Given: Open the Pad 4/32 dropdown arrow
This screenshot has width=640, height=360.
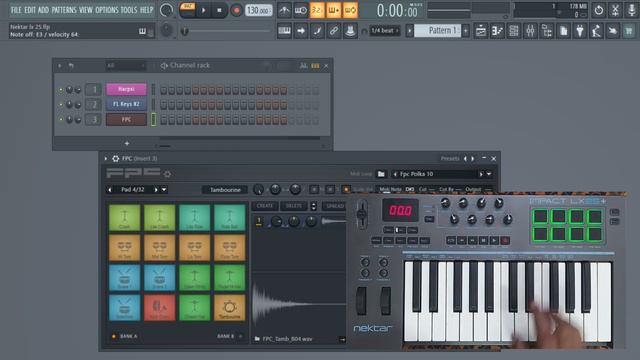Looking at the screenshot, I should (x=164, y=189).
